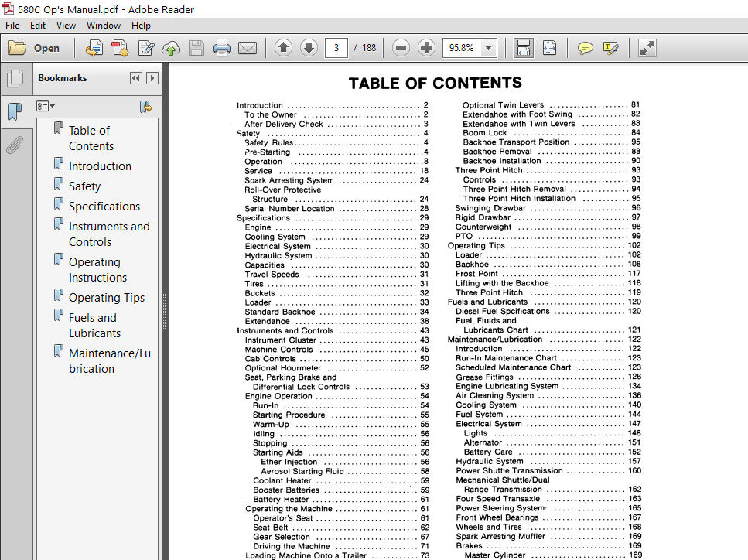Click the Bookmarks pane resize handle grip
This screenshot has width=748, height=560.
pyautogui.click(x=165, y=312)
